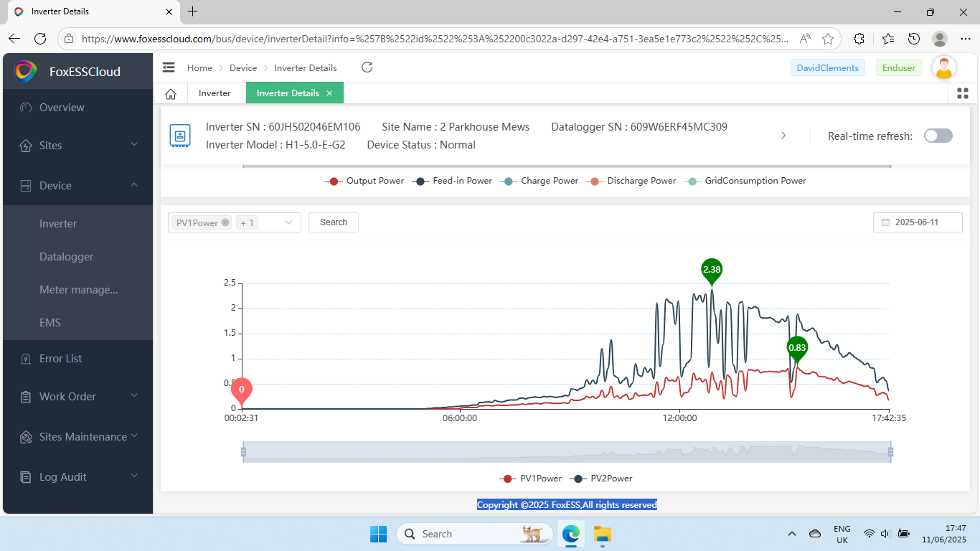Enable the Real-time refresh switch

(938, 136)
